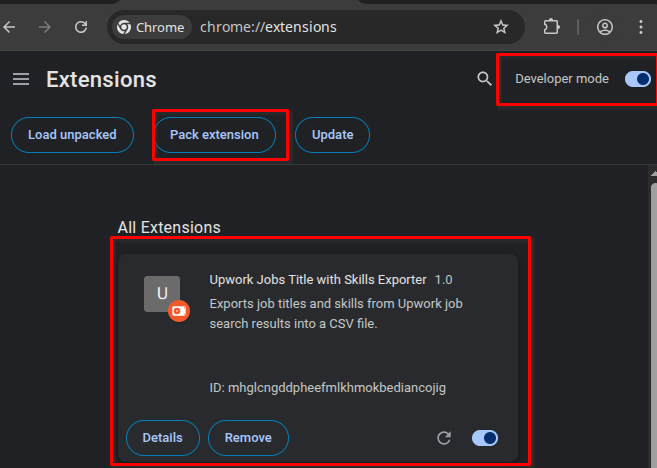The width and height of the screenshot is (657, 468).
Task: Open Details for the Upwork extension
Action: [163, 438]
